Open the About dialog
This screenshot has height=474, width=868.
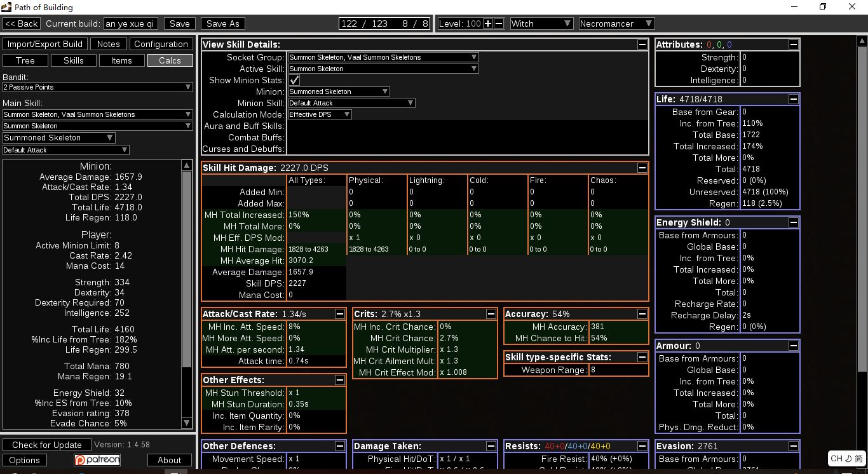point(170,460)
